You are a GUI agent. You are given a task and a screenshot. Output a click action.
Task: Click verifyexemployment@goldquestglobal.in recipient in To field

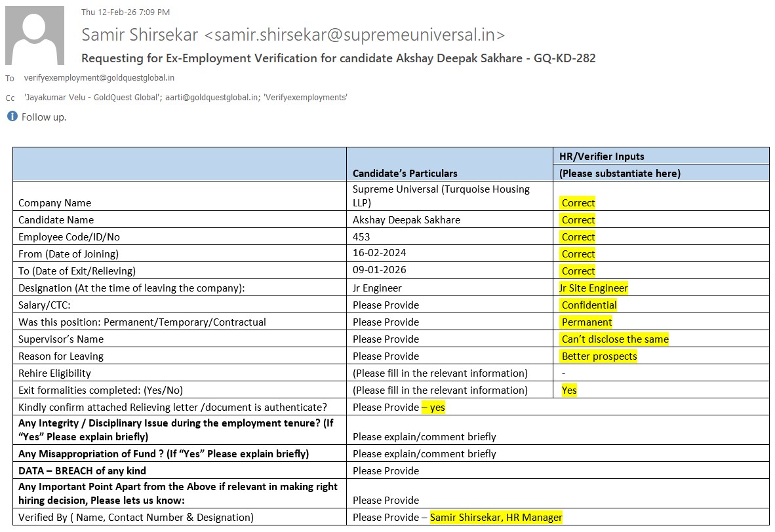point(99,78)
